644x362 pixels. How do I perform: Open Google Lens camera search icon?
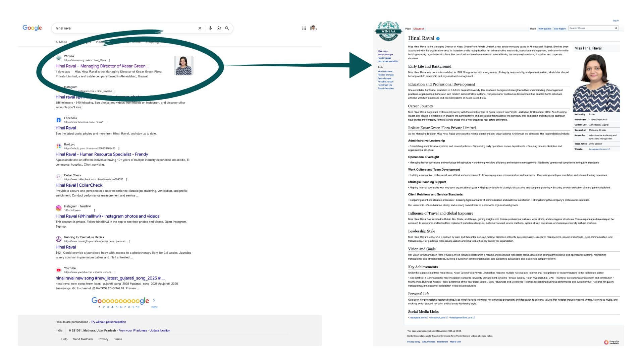[x=219, y=28]
